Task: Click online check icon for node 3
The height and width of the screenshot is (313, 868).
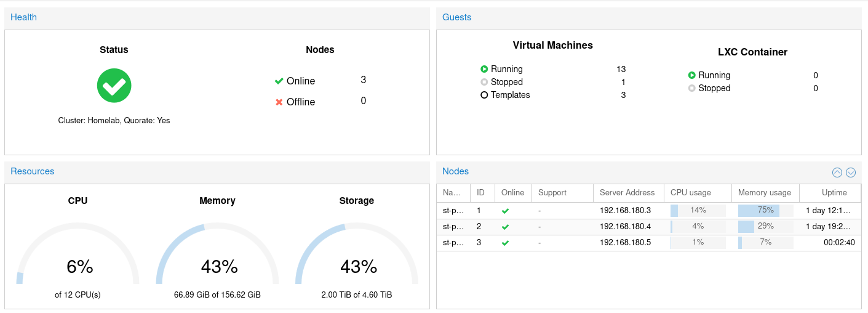Action: 505,243
